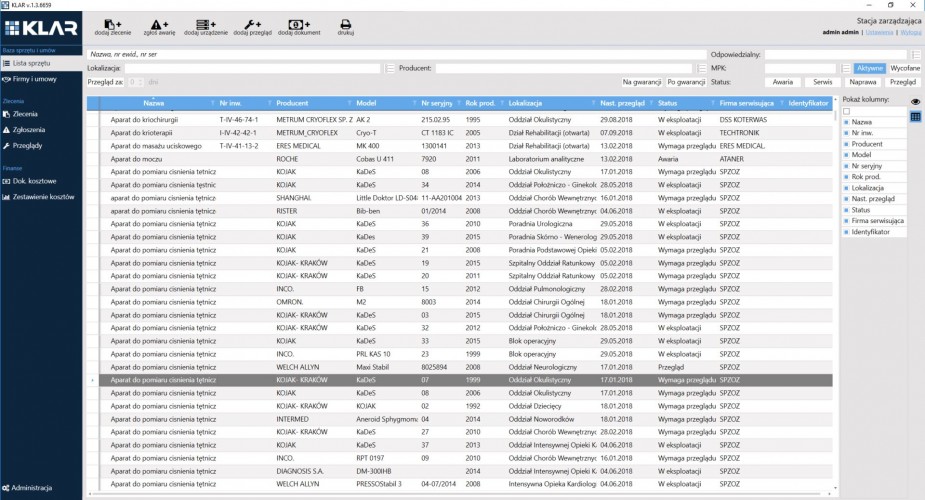Open the list picker icon next to Lokalizacja

point(390,68)
